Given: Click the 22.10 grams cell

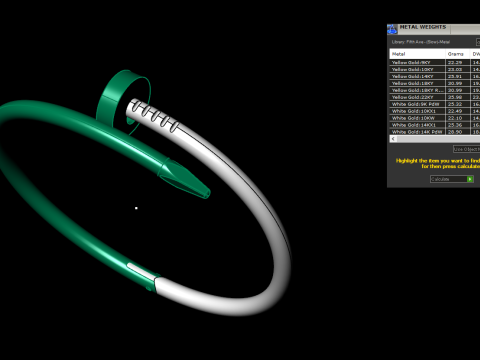Looking at the screenshot, I should coord(457,118).
